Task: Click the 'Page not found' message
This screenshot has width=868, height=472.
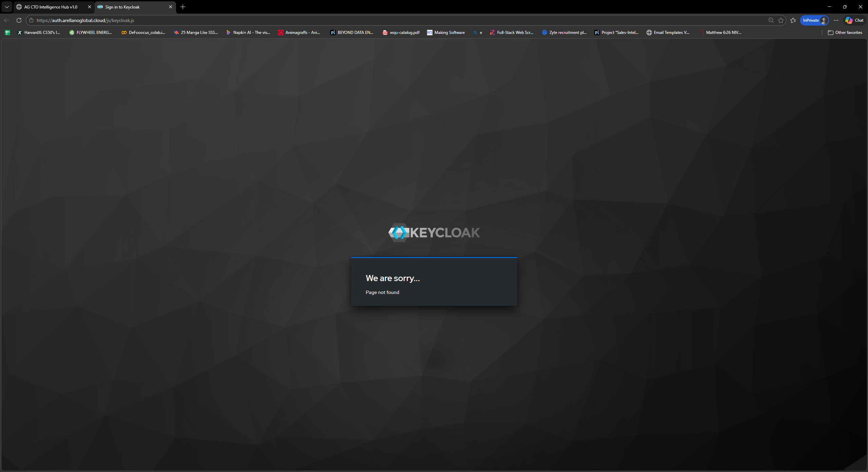Action: 382,292
